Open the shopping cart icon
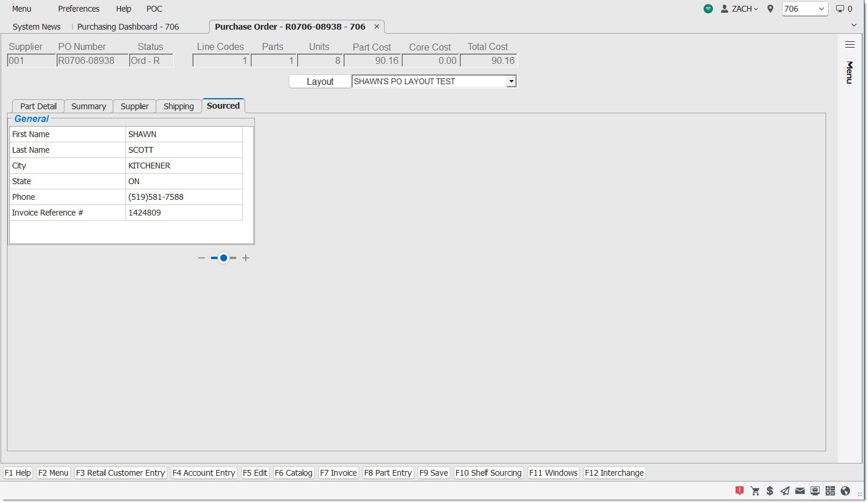868x503 pixels. click(755, 491)
